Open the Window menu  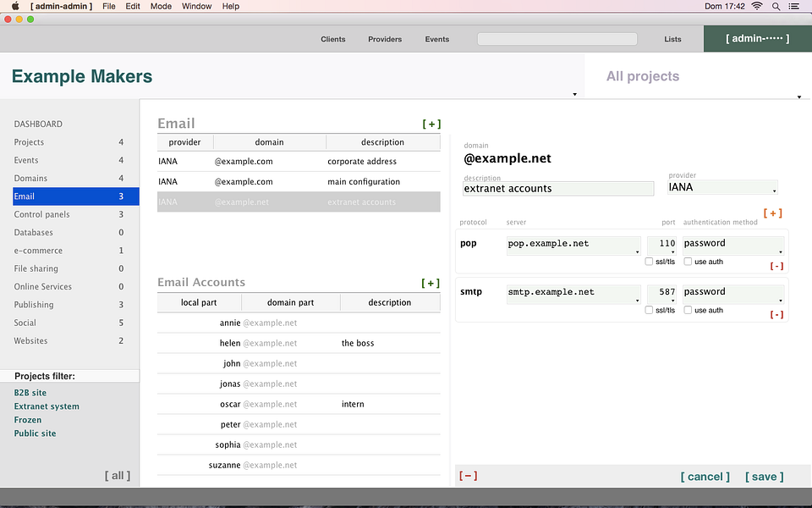click(197, 6)
